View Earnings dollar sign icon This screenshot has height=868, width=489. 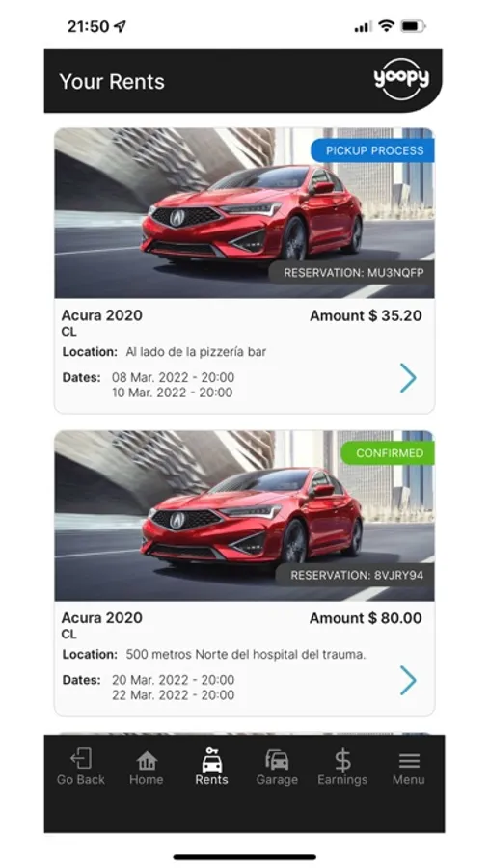[x=342, y=760]
